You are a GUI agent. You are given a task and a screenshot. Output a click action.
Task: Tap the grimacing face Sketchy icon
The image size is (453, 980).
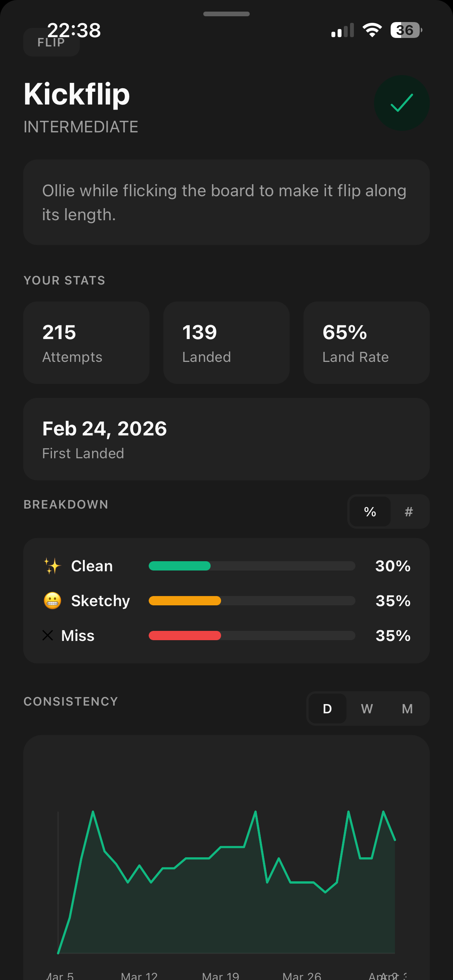coord(52,601)
